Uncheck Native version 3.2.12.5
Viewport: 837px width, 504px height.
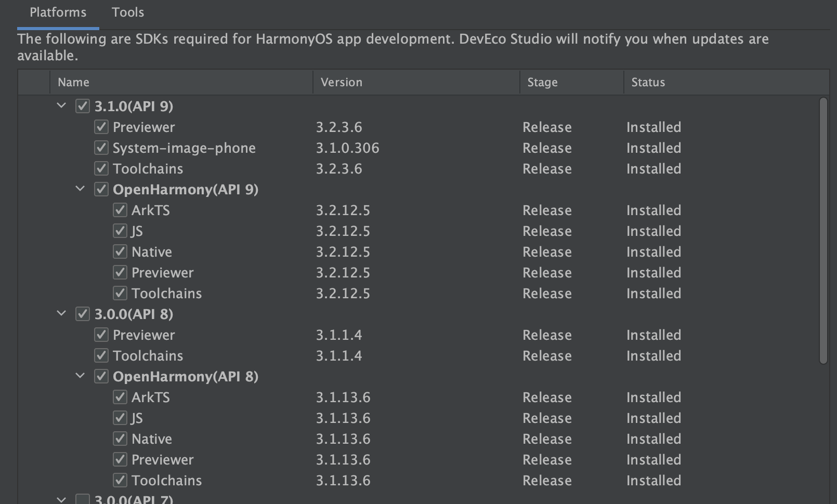click(120, 251)
